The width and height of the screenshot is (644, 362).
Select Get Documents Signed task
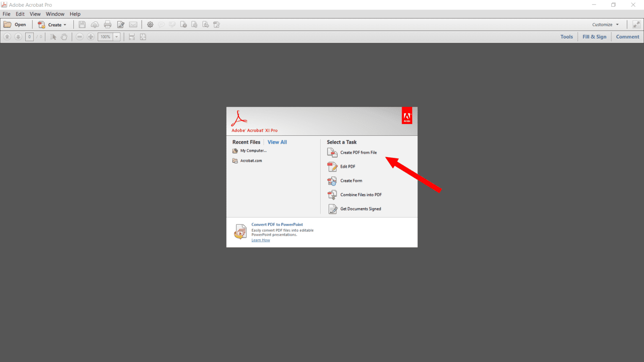(x=354, y=209)
